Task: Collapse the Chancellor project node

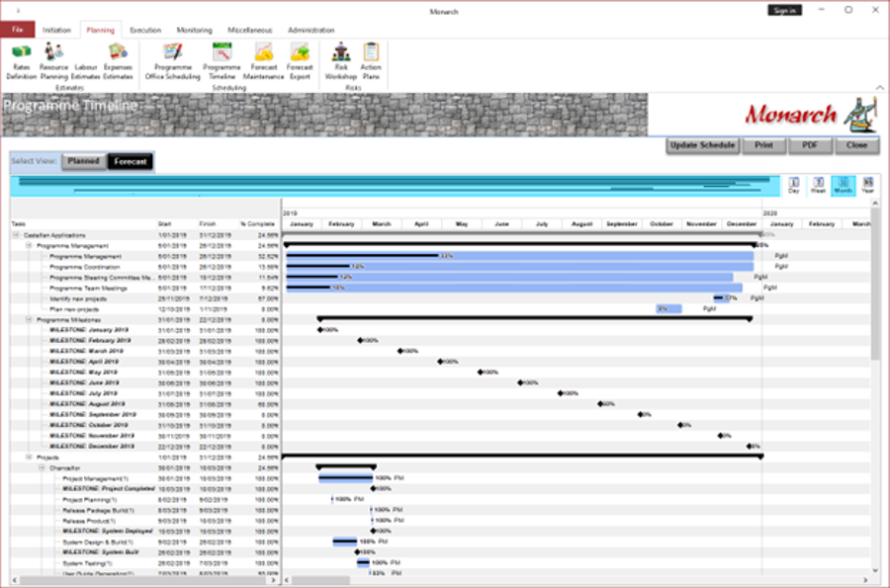Action: pyautogui.click(x=42, y=467)
